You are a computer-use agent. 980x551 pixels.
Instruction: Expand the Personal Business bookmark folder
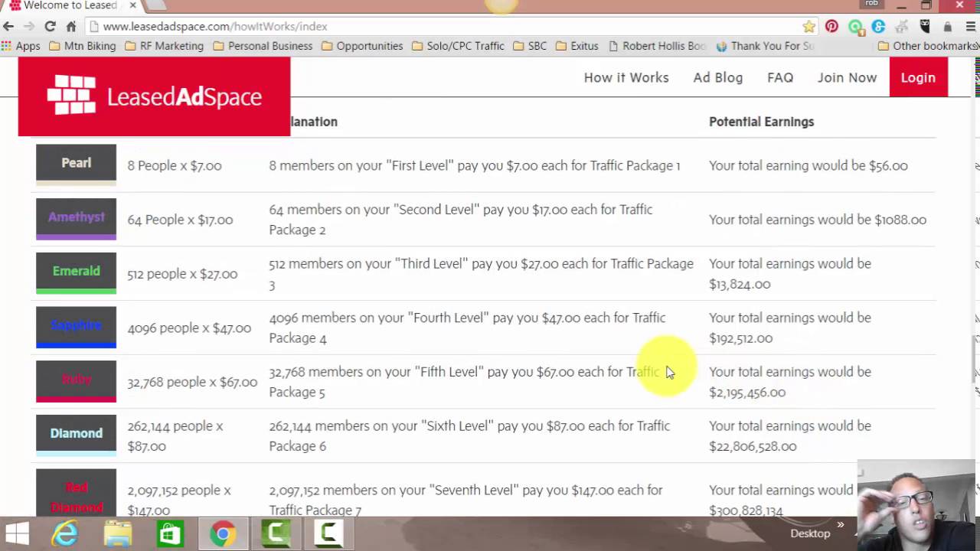pyautogui.click(x=263, y=46)
